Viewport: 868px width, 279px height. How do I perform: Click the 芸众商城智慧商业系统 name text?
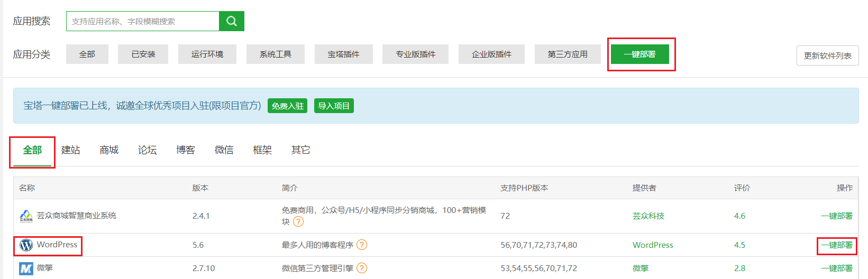pyautogui.click(x=77, y=216)
